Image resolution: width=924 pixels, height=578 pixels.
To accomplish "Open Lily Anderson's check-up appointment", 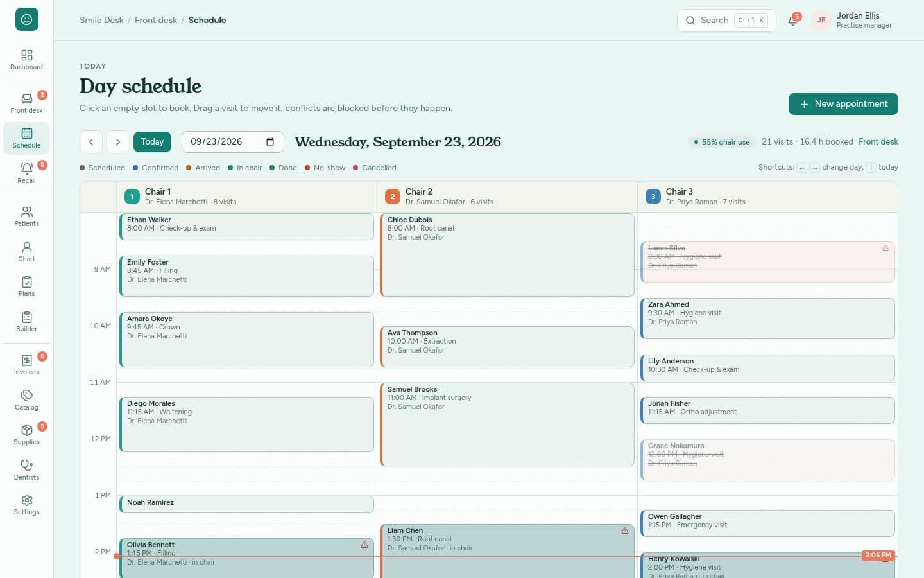I will (767, 368).
